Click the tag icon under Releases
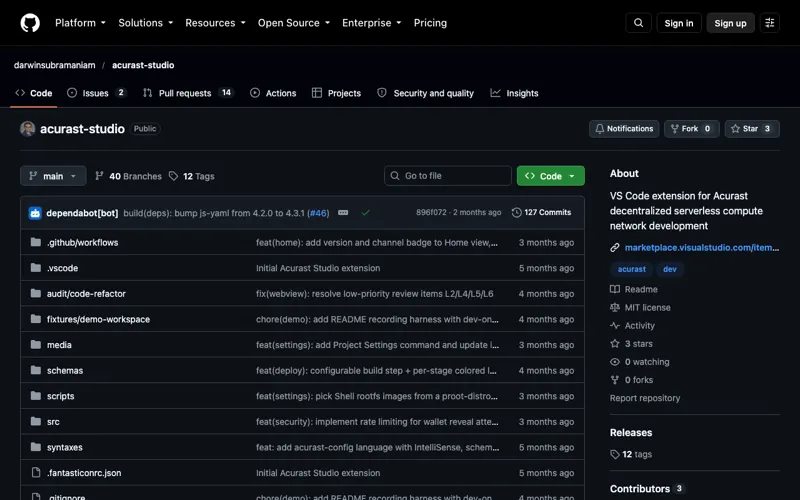This screenshot has height=500, width=800. [615, 454]
